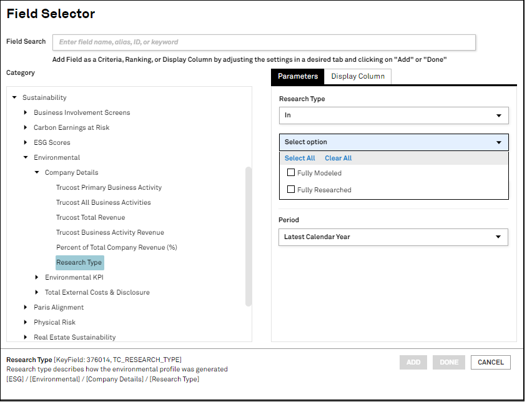Screen dimensions: 532x412
Task: Click the DONE button
Action: (449, 362)
